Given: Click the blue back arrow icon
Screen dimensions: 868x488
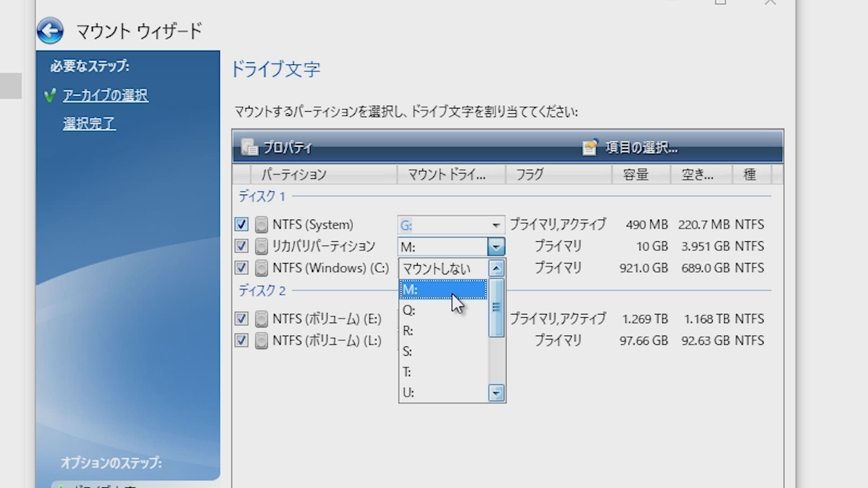Looking at the screenshot, I should tap(50, 30).
